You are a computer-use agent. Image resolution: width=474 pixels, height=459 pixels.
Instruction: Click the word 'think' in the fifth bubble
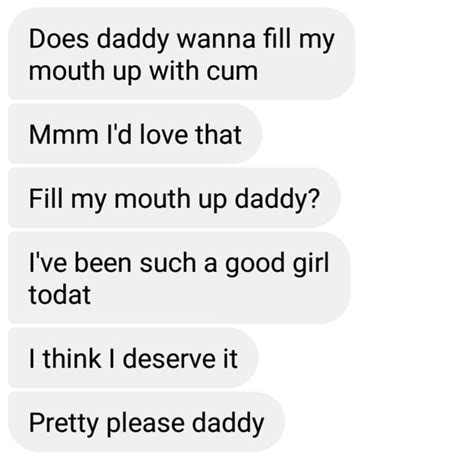tap(72, 359)
